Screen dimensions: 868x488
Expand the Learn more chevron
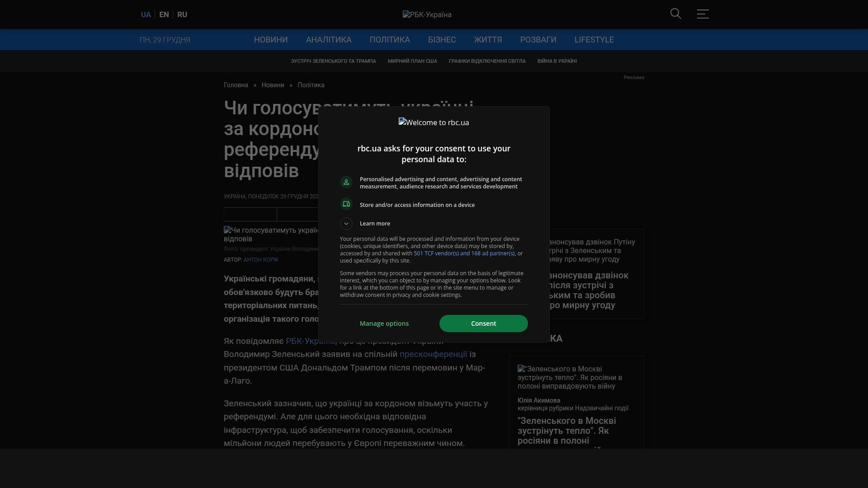click(346, 224)
